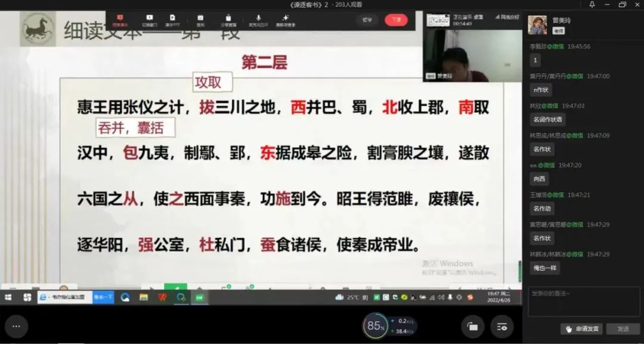Click the chat message input field
The height and width of the screenshot is (344, 644).
(584, 302)
